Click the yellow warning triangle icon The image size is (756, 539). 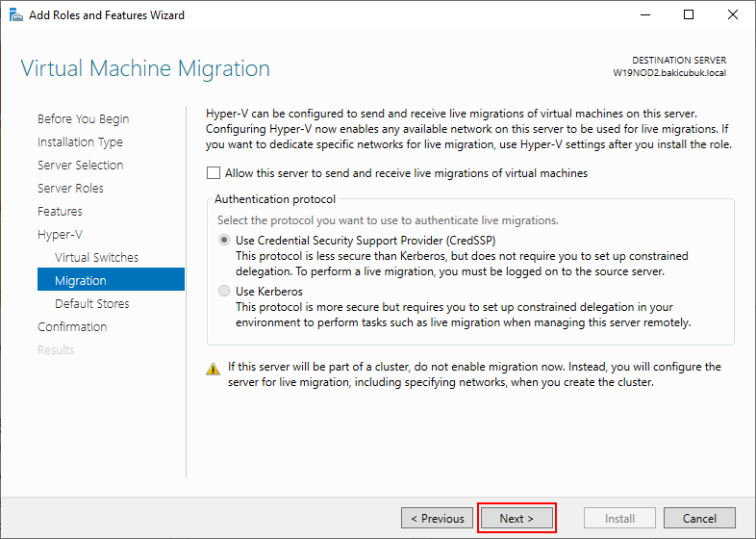click(214, 370)
